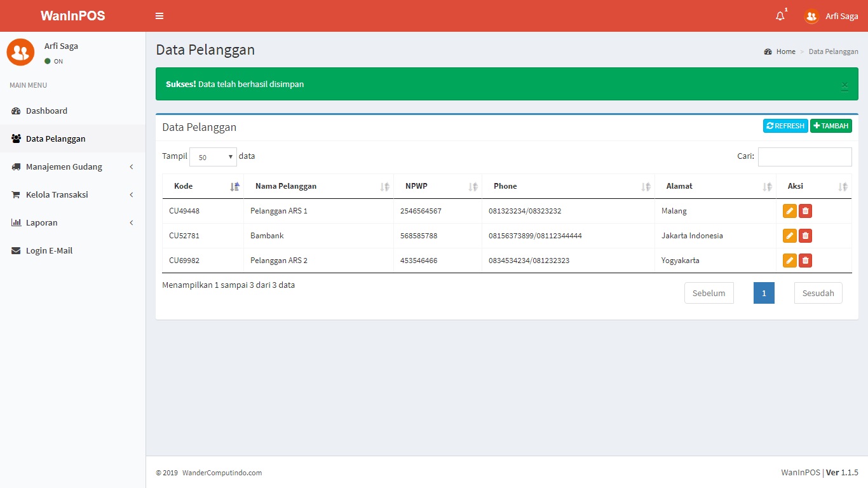Sort by Alamat column sort icon

click(x=767, y=186)
